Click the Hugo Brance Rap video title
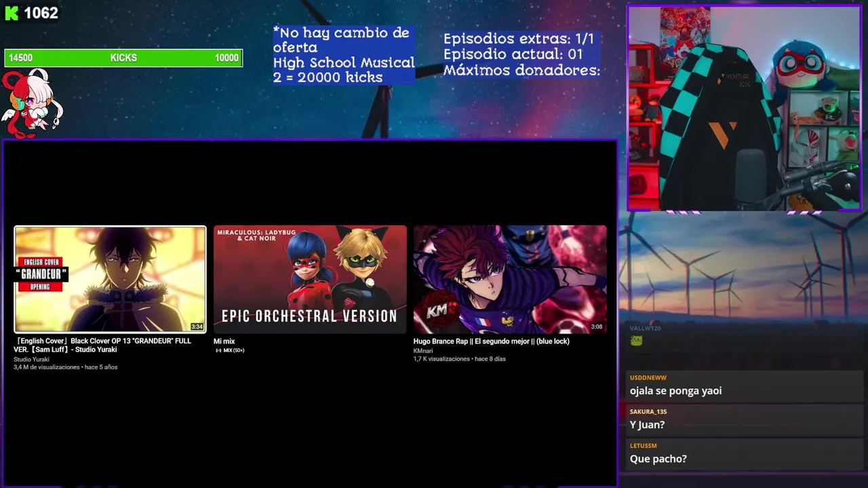 click(x=491, y=342)
